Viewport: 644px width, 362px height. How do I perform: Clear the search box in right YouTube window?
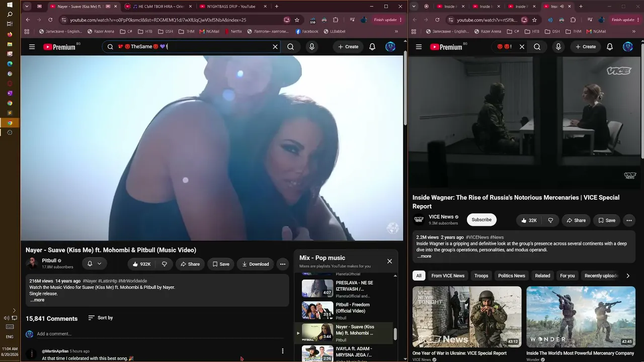click(522, 47)
